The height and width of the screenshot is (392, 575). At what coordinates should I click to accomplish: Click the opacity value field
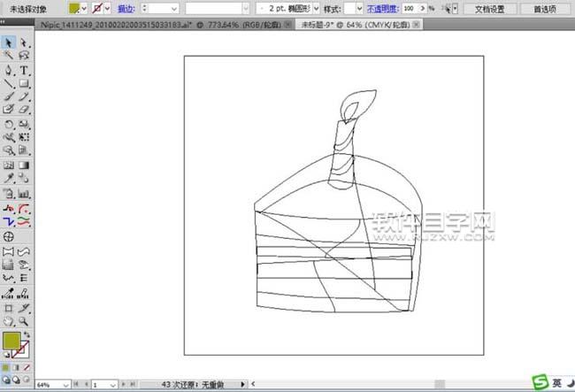click(x=410, y=8)
